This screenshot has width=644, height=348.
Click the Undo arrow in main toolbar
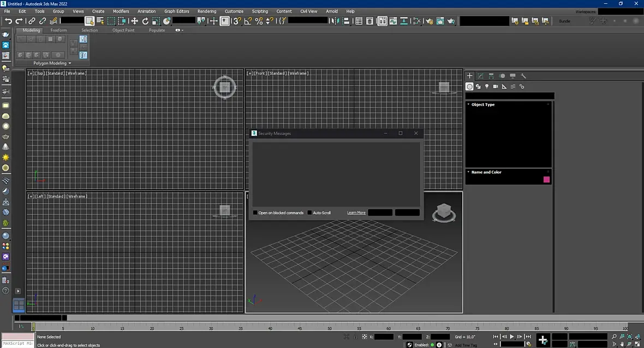point(8,21)
